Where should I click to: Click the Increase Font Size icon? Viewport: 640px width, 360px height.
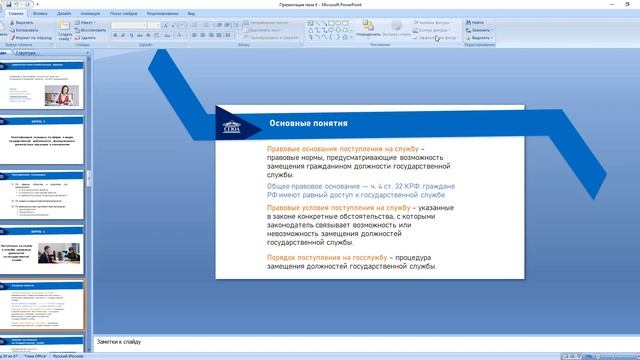click(x=165, y=25)
